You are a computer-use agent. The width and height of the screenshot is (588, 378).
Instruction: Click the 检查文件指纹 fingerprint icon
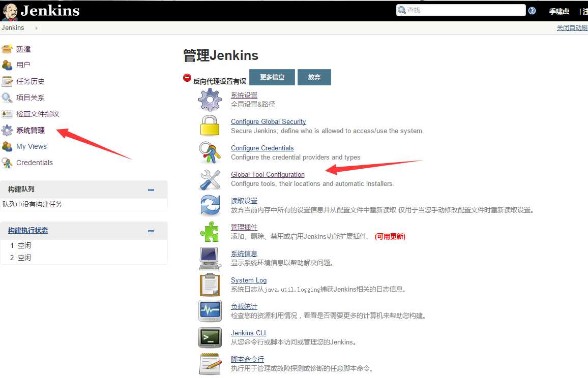tap(7, 114)
